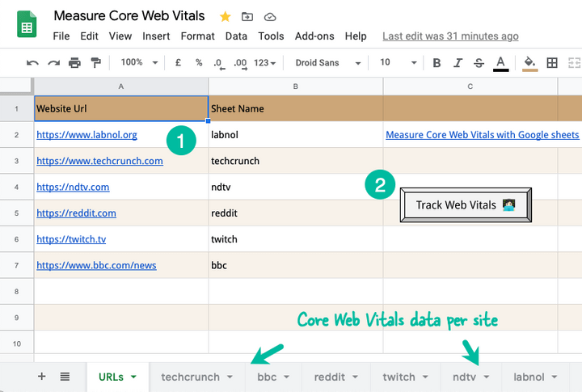The height and width of the screenshot is (392, 582).
Task: Click the merge cells icon
Action: (x=575, y=63)
